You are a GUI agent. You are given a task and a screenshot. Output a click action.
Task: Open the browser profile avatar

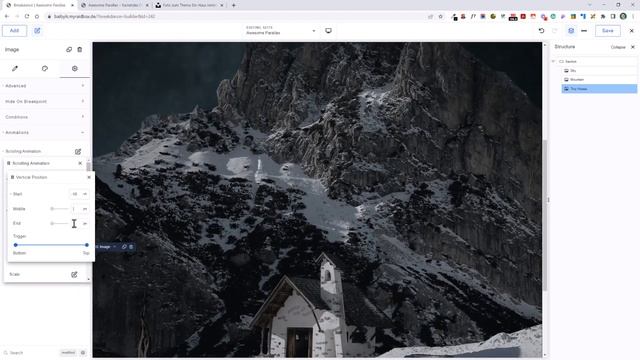click(623, 16)
